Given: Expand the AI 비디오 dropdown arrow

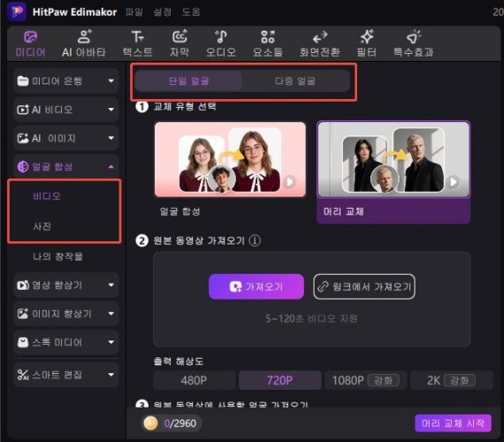Looking at the screenshot, I should click(111, 110).
